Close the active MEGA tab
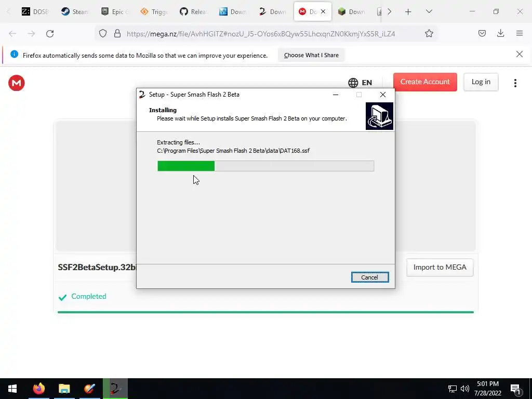The image size is (532, 399). click(323, 11)
